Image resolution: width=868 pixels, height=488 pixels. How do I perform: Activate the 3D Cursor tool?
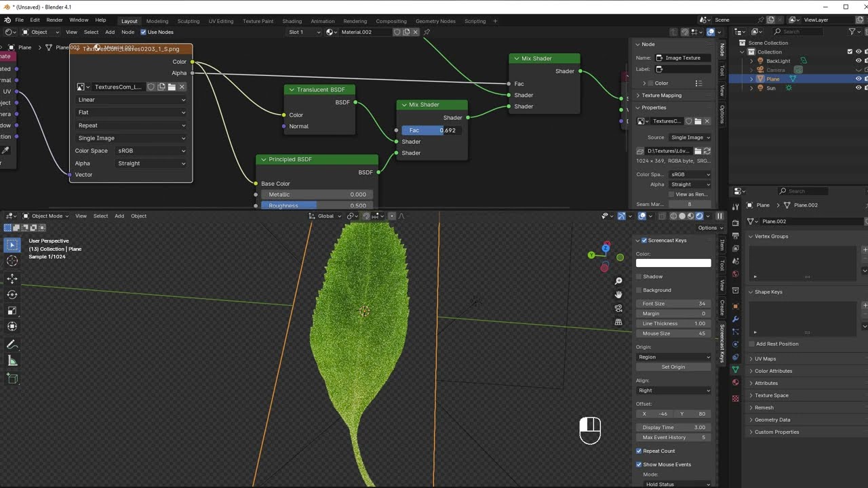pyautogui.click(x=12, y=261)
